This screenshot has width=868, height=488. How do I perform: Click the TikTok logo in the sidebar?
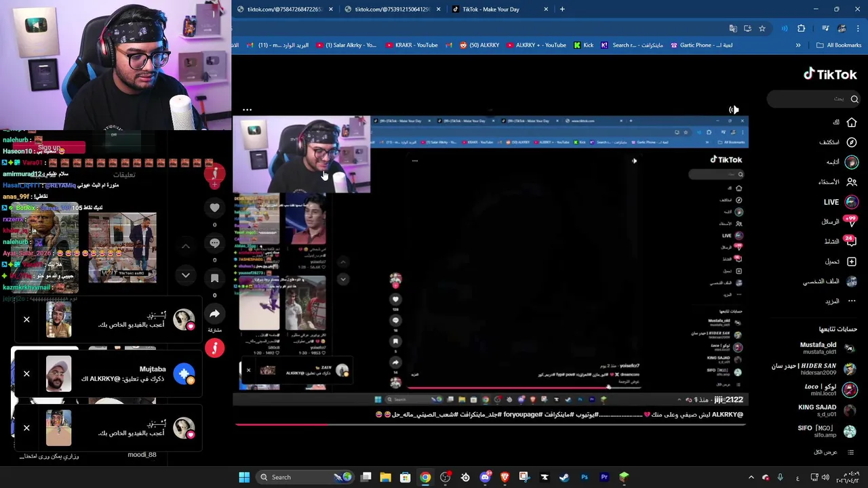pos(830,75)
